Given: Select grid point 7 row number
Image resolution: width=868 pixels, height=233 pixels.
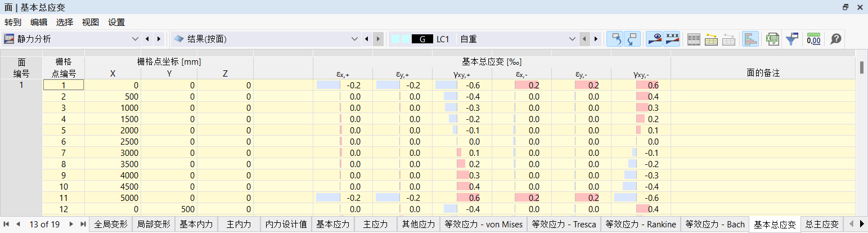Looking at the screenshot, I should pyautogui.click(x=64, y=153).
